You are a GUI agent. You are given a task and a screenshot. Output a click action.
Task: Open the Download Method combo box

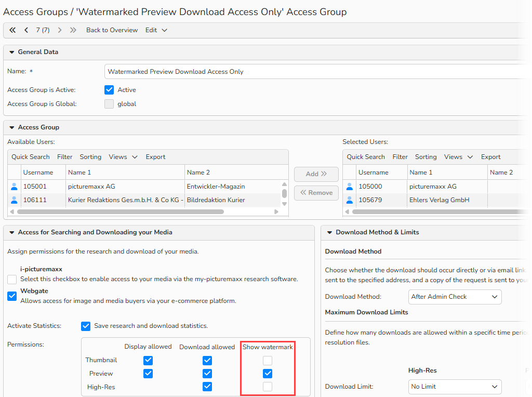[455, 297]
